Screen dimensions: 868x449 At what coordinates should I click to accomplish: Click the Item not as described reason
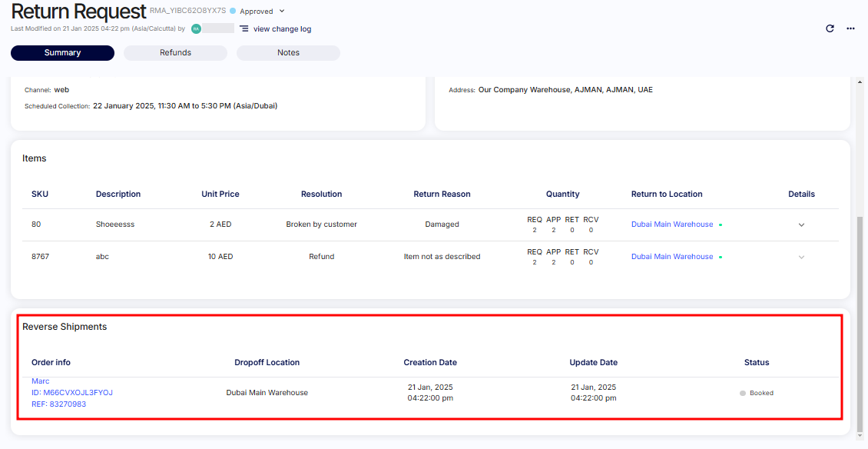pyautogui.click(x=442, y=257)
